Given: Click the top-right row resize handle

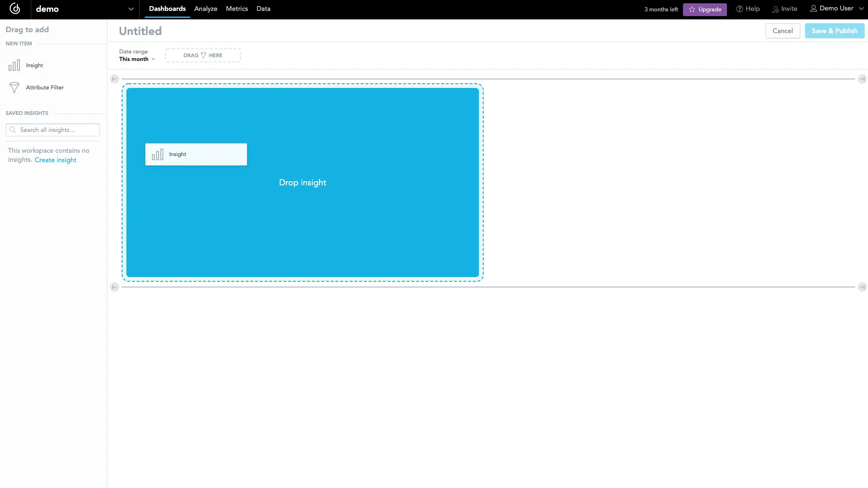Looking at the screenshot, I should (x=862, y=79).
